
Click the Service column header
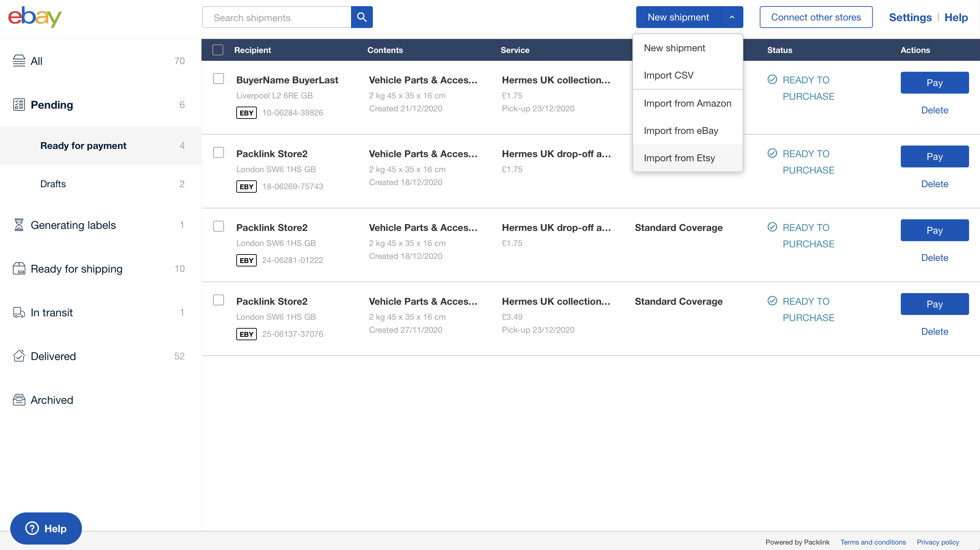[x=515, y=50]
